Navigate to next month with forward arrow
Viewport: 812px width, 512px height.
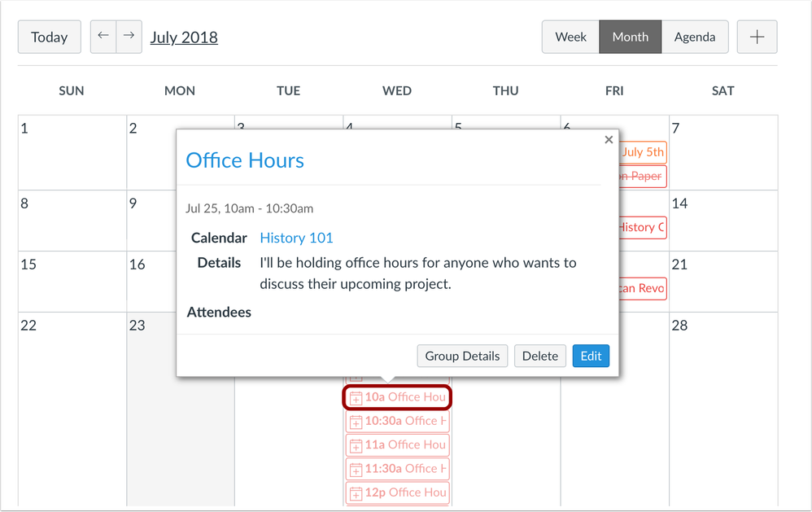(x=129, y=36)
